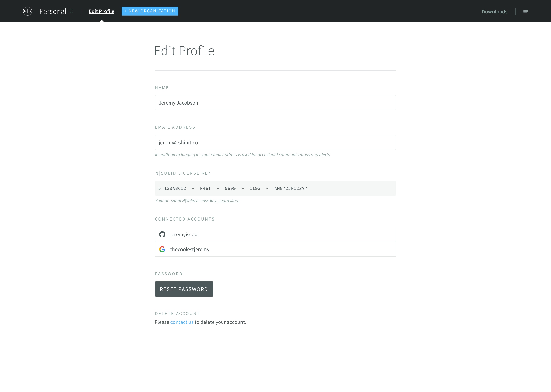The image size is (551, 392).
Task: Click the Google icon for thecoolestjeremy
Action: (x=162, y=249)
